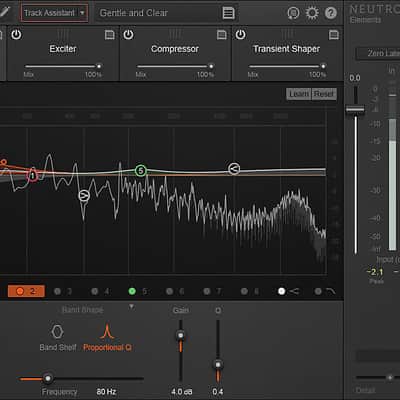The image size is (400, 400).
Task: Click the Gain vertical slider knob
Action: point(181,335)
